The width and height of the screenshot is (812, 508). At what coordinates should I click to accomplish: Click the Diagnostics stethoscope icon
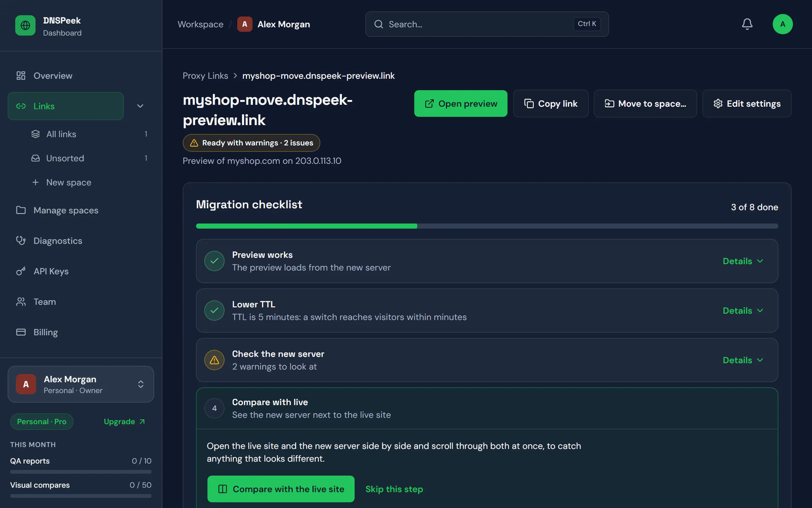click(x=21, y=241)
